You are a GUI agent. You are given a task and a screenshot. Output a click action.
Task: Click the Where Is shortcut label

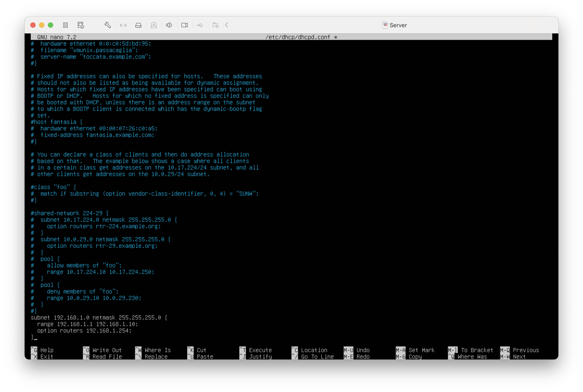click(158, 350)
